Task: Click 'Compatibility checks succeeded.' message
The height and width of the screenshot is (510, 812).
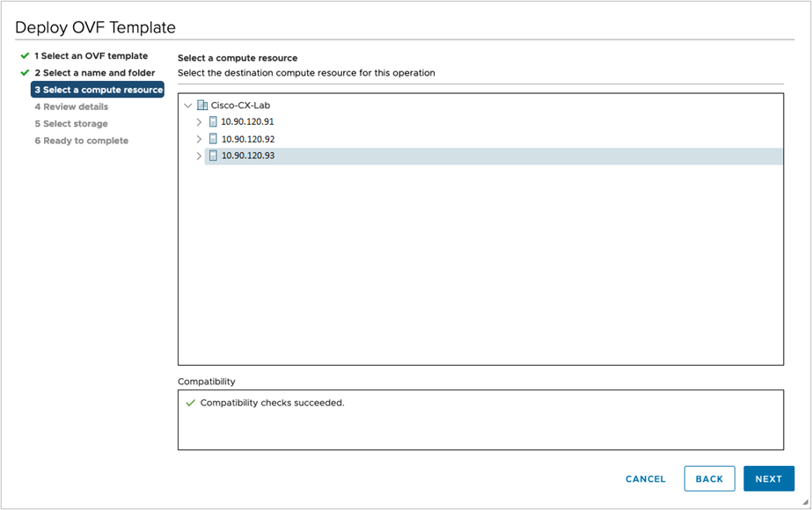Action: tap(272, 403)
